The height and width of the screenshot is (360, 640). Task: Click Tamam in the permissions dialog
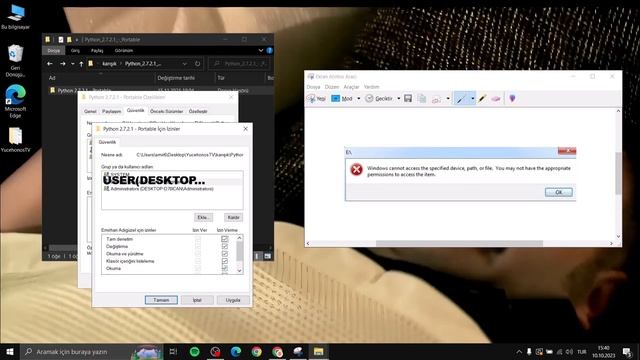161,300
